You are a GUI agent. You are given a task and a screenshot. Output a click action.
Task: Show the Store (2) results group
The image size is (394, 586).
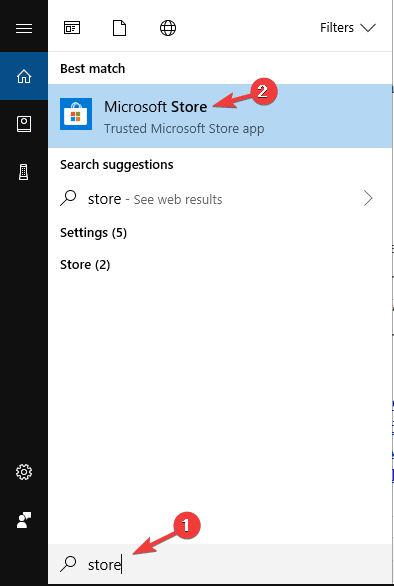pyautogui.click(x=85, y=265)
